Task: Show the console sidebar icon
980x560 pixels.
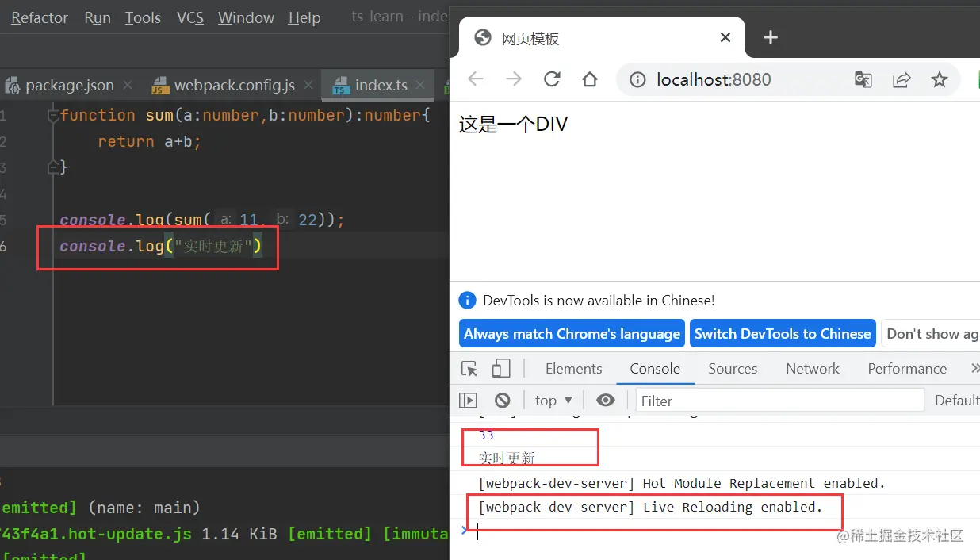Action: pyautogui.click(x=469, y=401)
